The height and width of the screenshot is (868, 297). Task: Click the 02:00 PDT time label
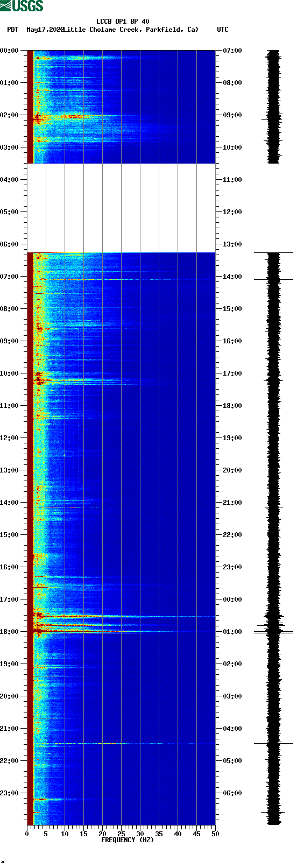pyautogui.click(x=9, y=115)
